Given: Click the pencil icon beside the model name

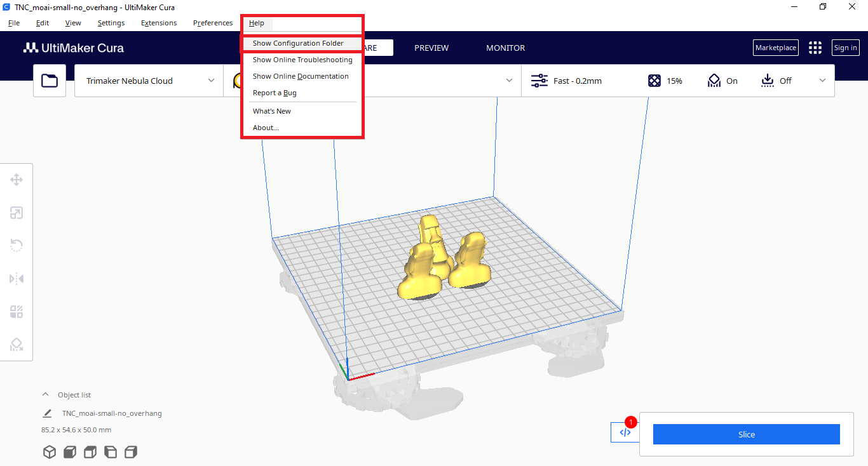Looking at the screenshot, I should click(47, 413).
